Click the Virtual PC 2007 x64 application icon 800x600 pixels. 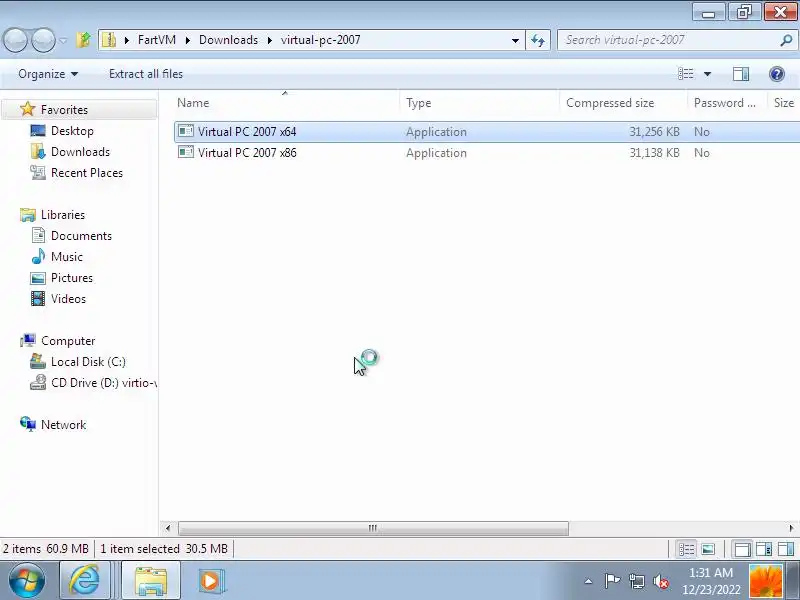click(186, 131)
